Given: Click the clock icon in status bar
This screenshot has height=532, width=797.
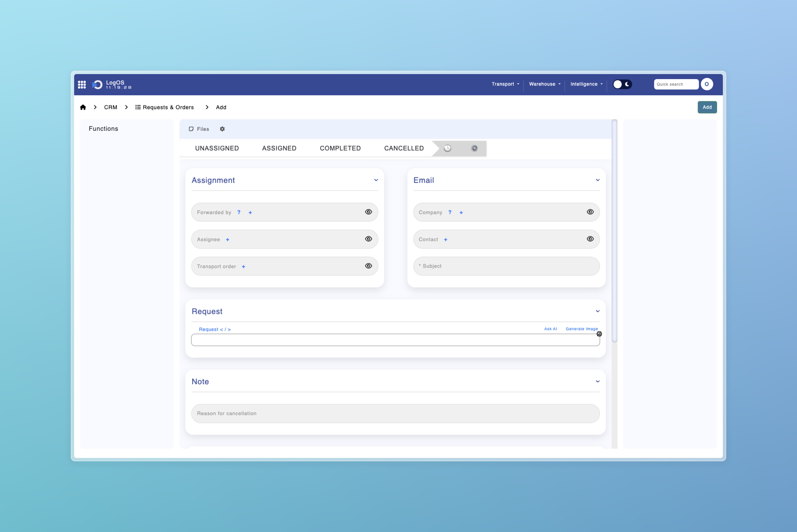Looking at the screenshot, I should [x=448, y=148].
